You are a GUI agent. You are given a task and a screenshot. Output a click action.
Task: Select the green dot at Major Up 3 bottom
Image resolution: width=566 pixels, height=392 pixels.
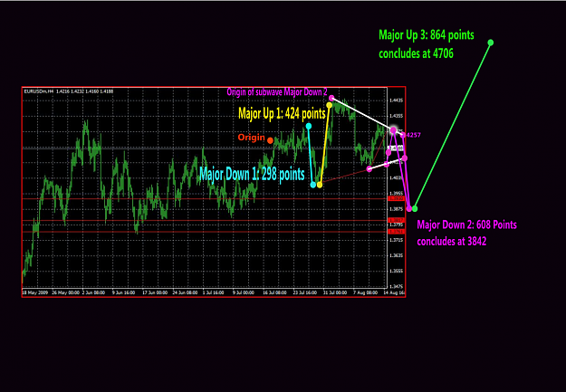415,208
